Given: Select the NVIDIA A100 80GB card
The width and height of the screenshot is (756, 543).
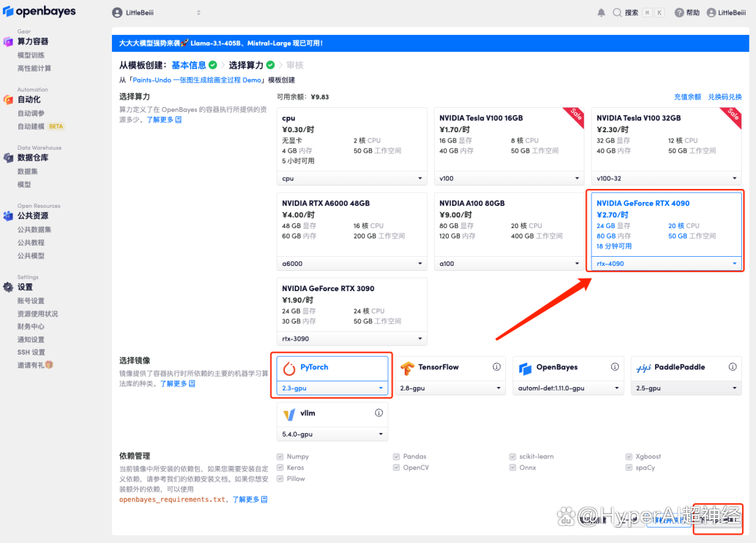Looking at the screenshot, I should pos(508,224).
